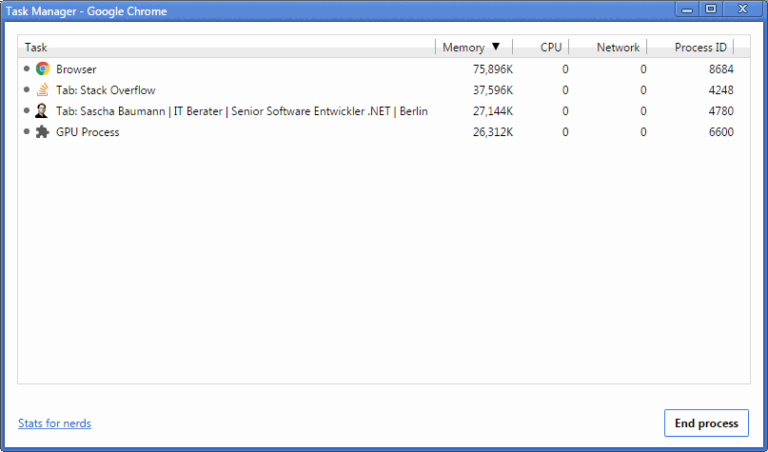The height and width of the screenshot is (452, 768).
Task: Click Network value in GPU Process row
Action: tap(643, 132)
